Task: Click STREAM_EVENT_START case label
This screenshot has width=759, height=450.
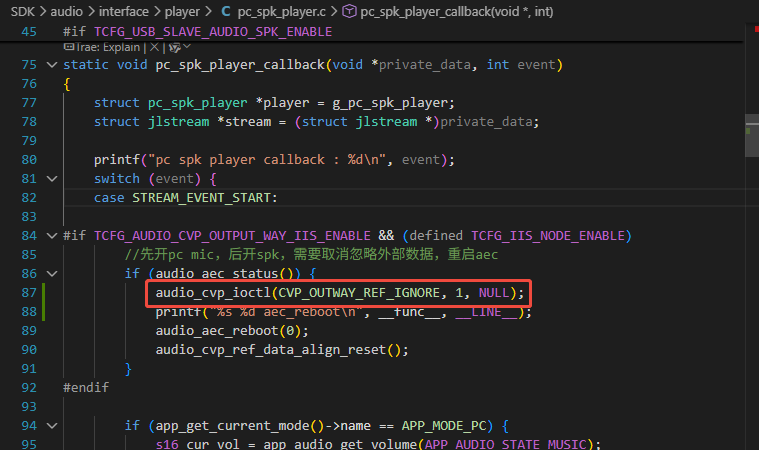Action: (201, 198)
